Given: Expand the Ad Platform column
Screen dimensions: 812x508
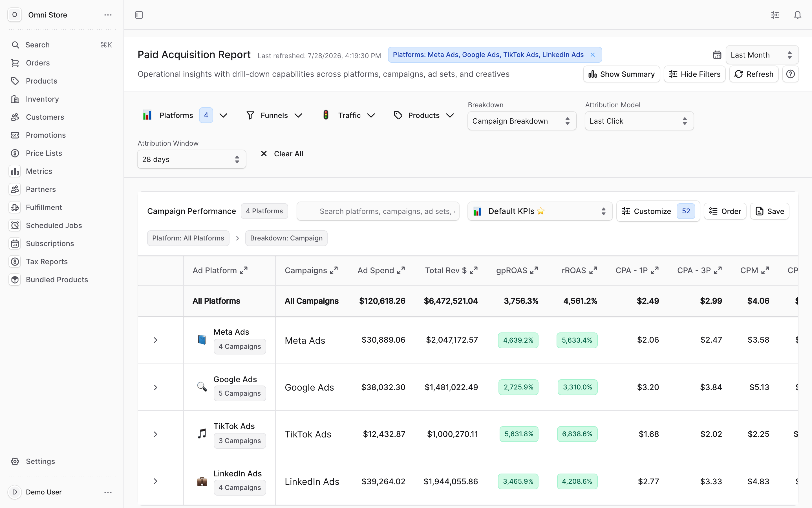Looking at the screenshot, I should [x=244, y=270].
